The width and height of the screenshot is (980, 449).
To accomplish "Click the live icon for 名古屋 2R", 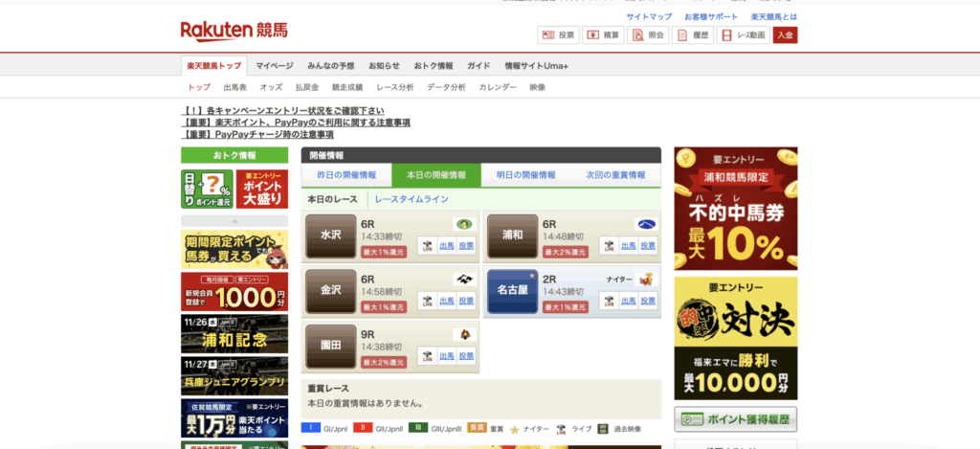I will (608, 301).
